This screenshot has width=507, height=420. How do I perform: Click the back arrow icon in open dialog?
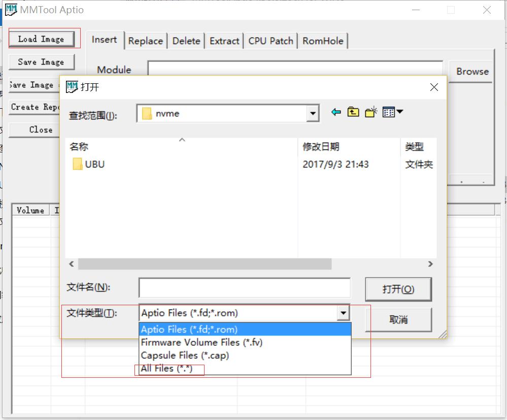coord(336,112)
